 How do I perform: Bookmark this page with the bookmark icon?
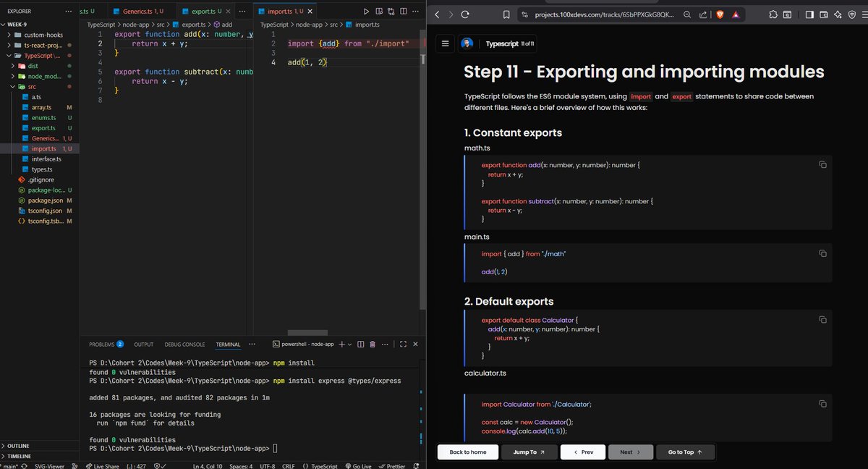[507, 14]
